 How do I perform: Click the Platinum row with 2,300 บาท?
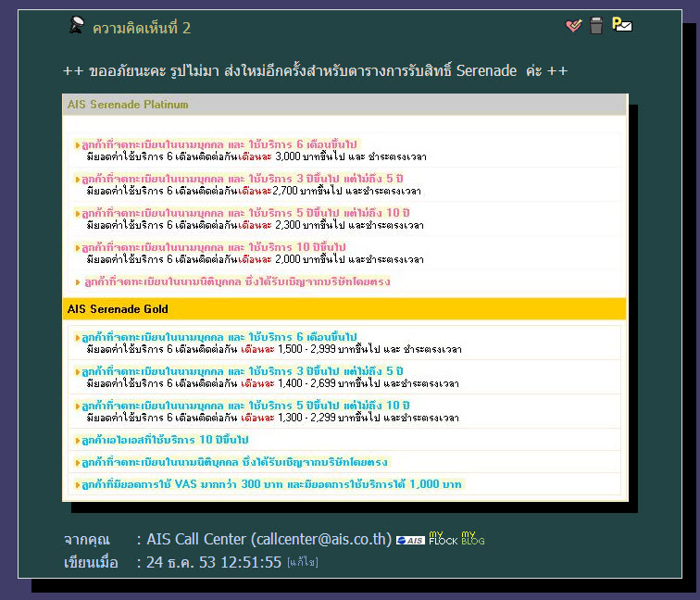click(344, 219)
